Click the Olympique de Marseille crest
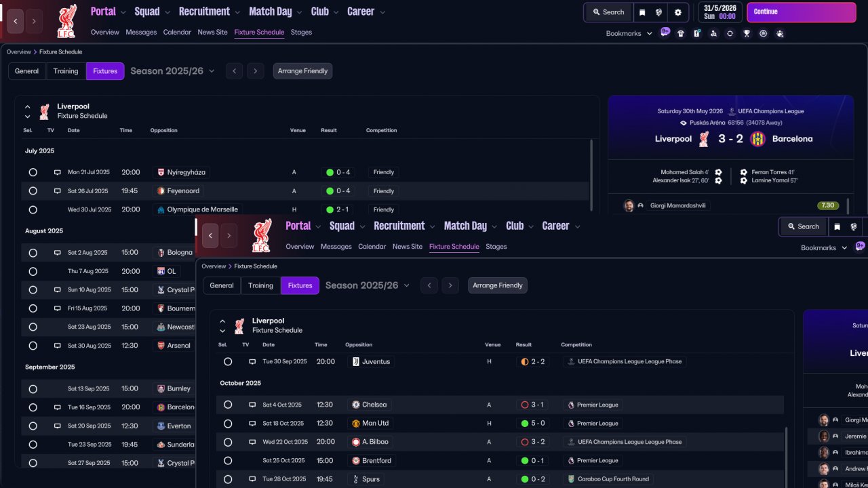868x488 pixels. [161, 209]
